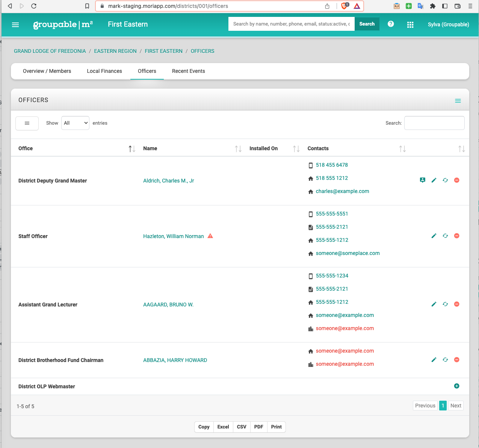
Task: Open the help question mark icon
Action: [391, 24]
